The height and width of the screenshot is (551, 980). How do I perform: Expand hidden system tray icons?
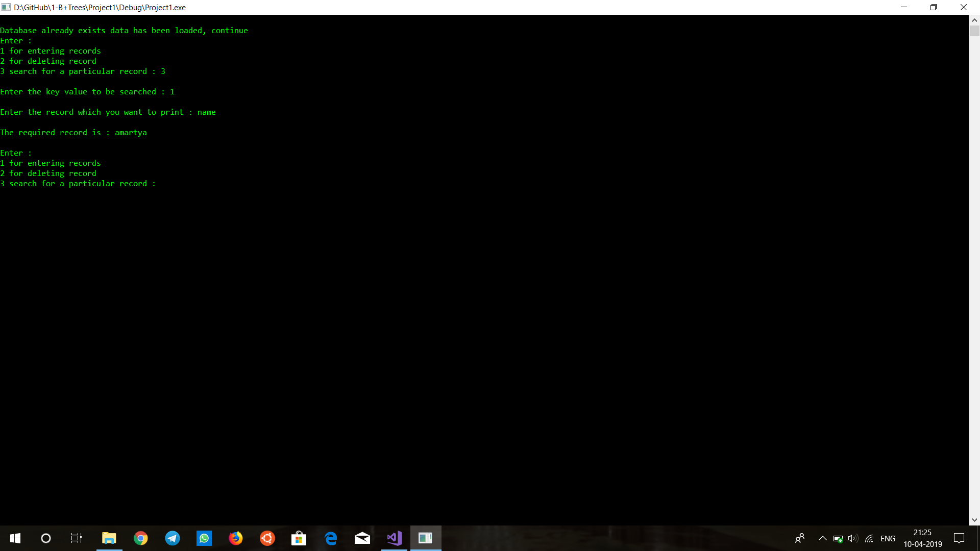[x=823, y=538]
